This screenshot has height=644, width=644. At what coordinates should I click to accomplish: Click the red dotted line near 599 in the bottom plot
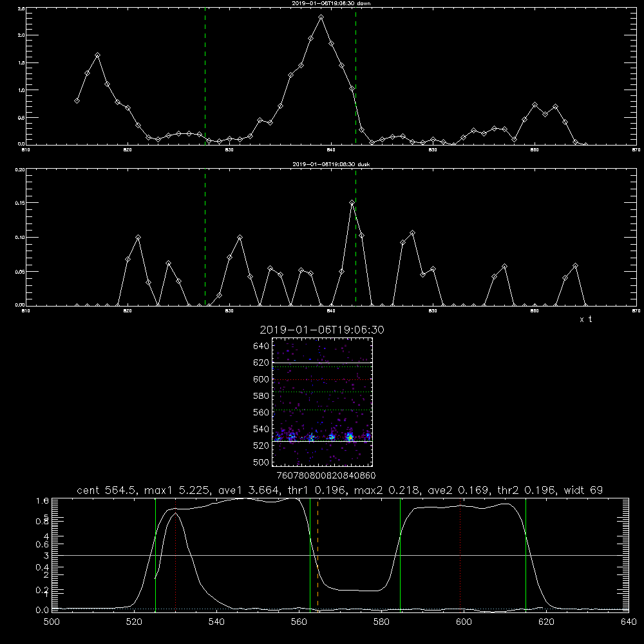pyautogui.click(x=460, y=554)
